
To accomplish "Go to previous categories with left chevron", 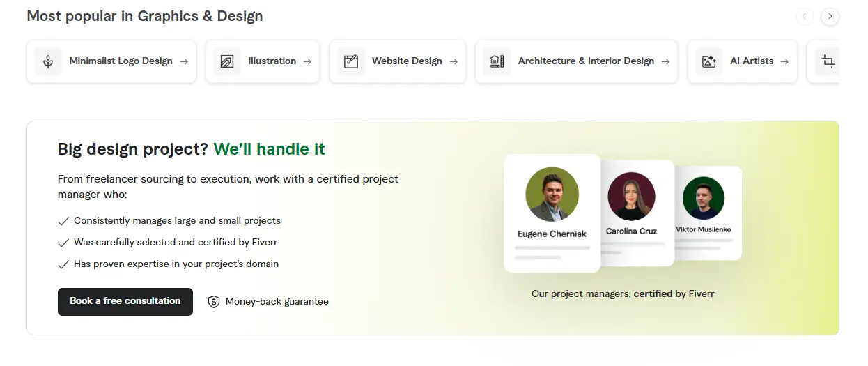I will point(805,16).
